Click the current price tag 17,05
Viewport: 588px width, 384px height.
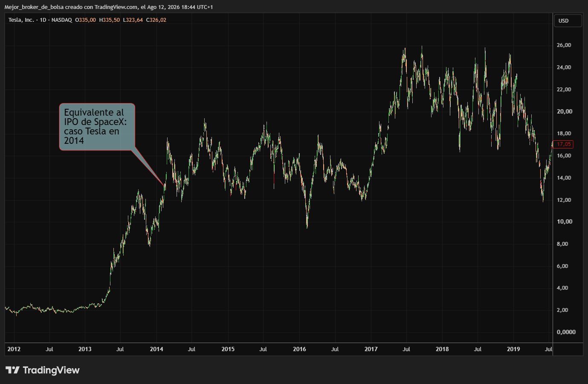pyautogui.click(x=564, y=144)
